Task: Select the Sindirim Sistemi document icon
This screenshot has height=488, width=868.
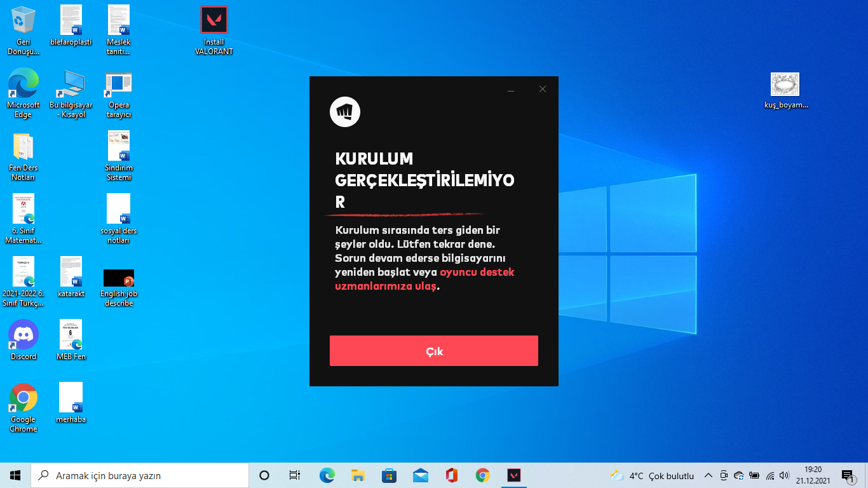Action: click(119, 156)
